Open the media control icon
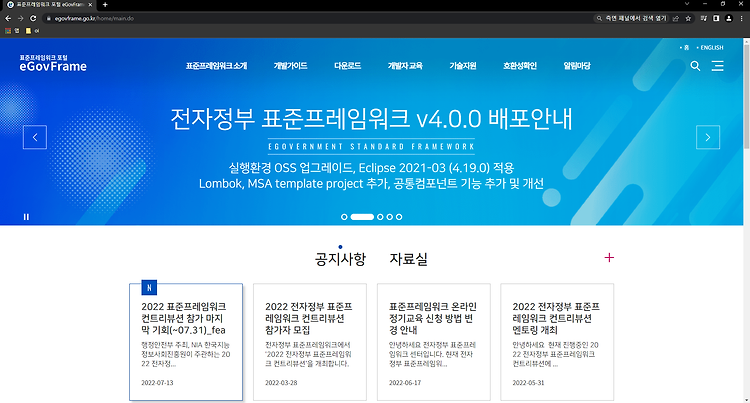The height and width of the screenshot is (403, 750). (704, 18)
